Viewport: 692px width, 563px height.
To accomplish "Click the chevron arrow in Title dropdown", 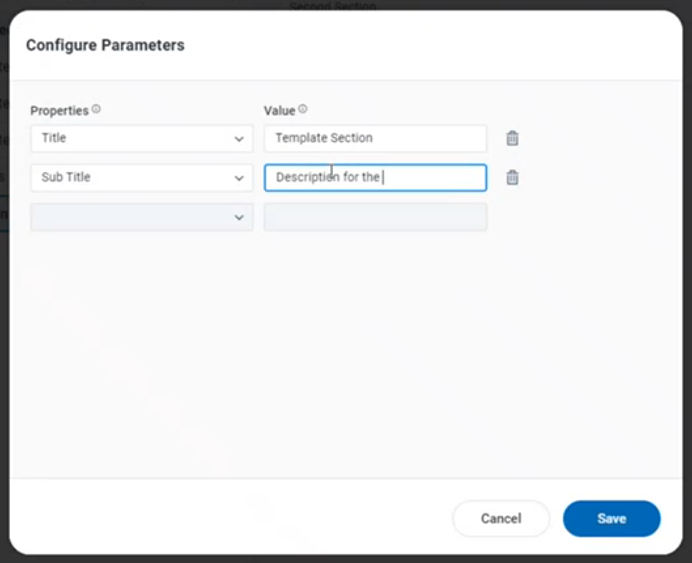I will coord(239,139).
